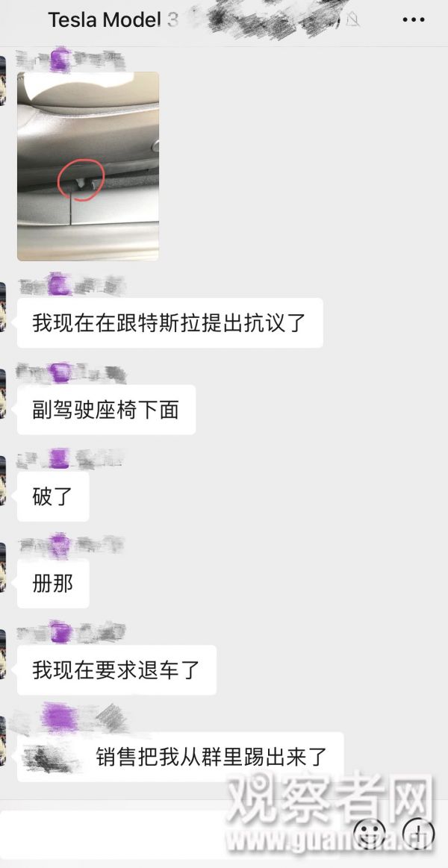Image resolution: width=448 pixels, height=868 pixels.
Task: Tap the Tesla Model 3 chat title
Action: [113, 20]
